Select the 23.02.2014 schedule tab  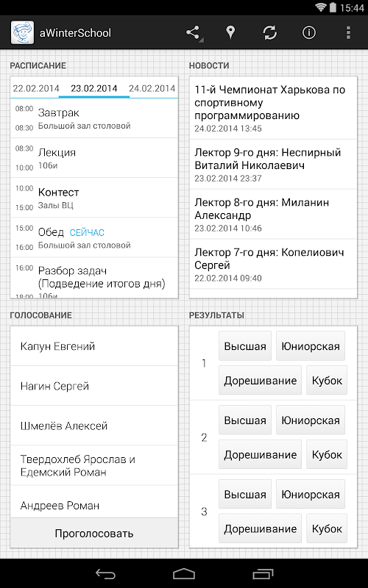pos(94,88)
